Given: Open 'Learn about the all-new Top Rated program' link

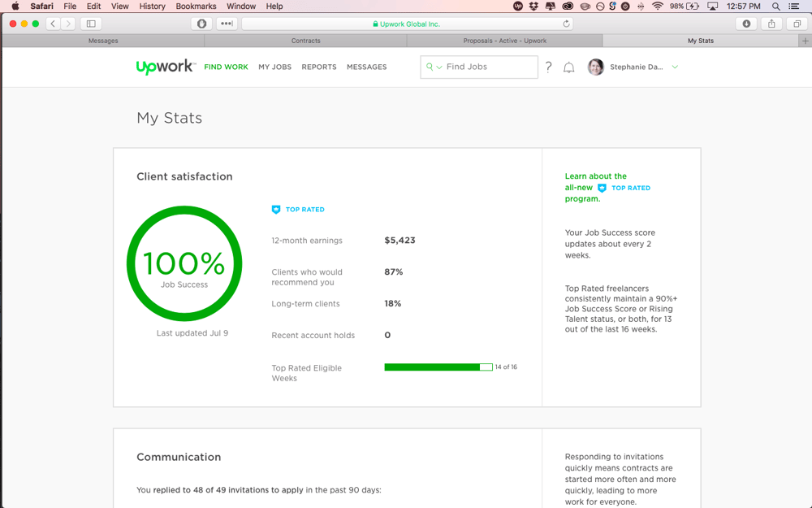Looking at the screenshot, I should 607,187.
